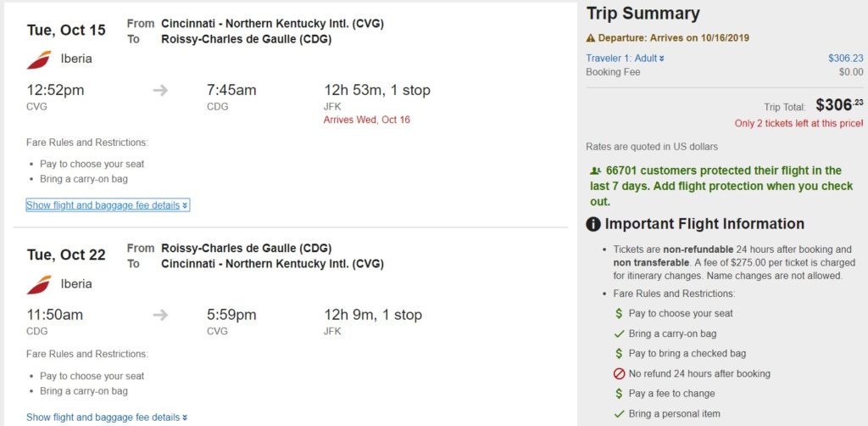
Task: Expand the Traveler 1: Adult price breakdown
Action: click(626, 59)
